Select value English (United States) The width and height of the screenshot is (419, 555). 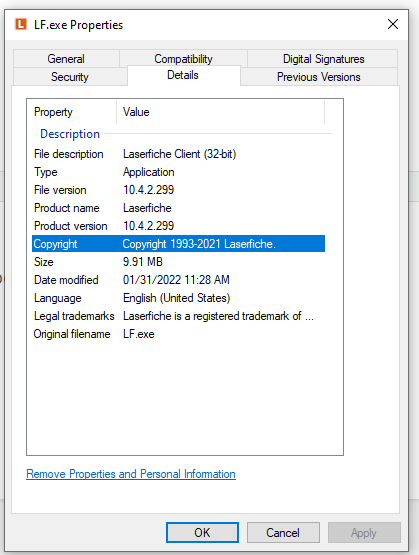click(177, 298)
